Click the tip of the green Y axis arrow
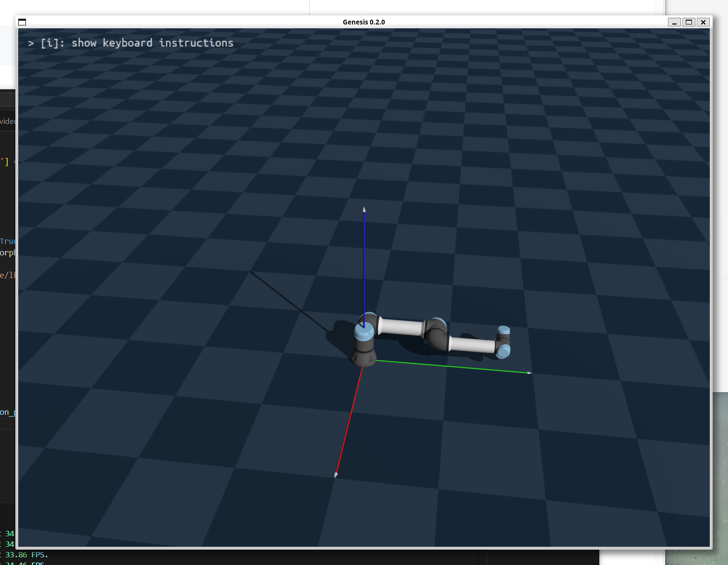The height and width of the screenshot is (565, 728). [530, 373]
